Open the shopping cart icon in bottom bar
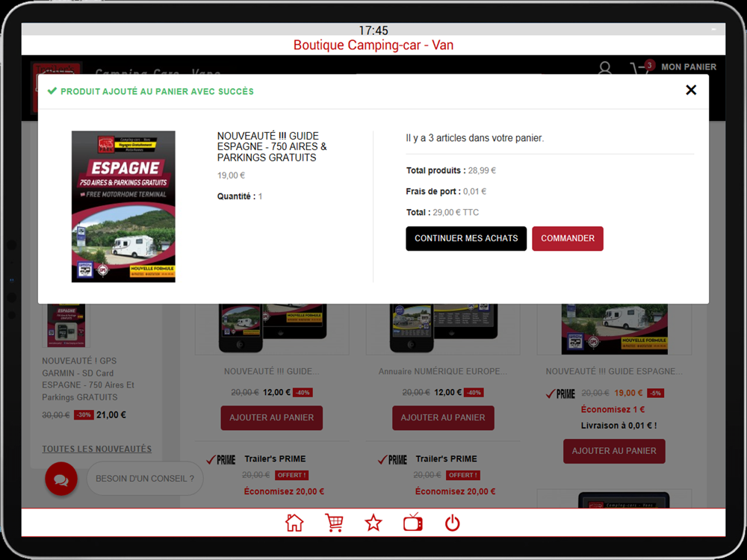The width and height of the screenshot is (747, 560). pyautogui.click(x=334, y=523)
